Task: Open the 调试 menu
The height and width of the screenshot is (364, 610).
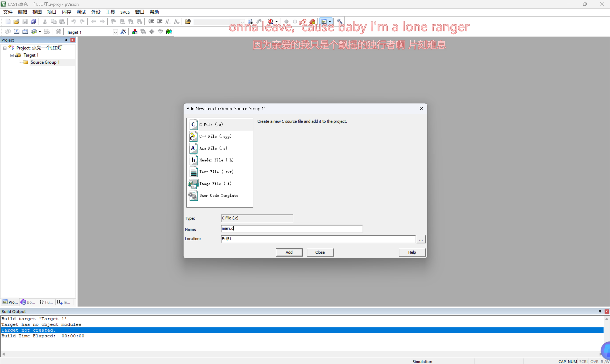Action: [81, 12]
